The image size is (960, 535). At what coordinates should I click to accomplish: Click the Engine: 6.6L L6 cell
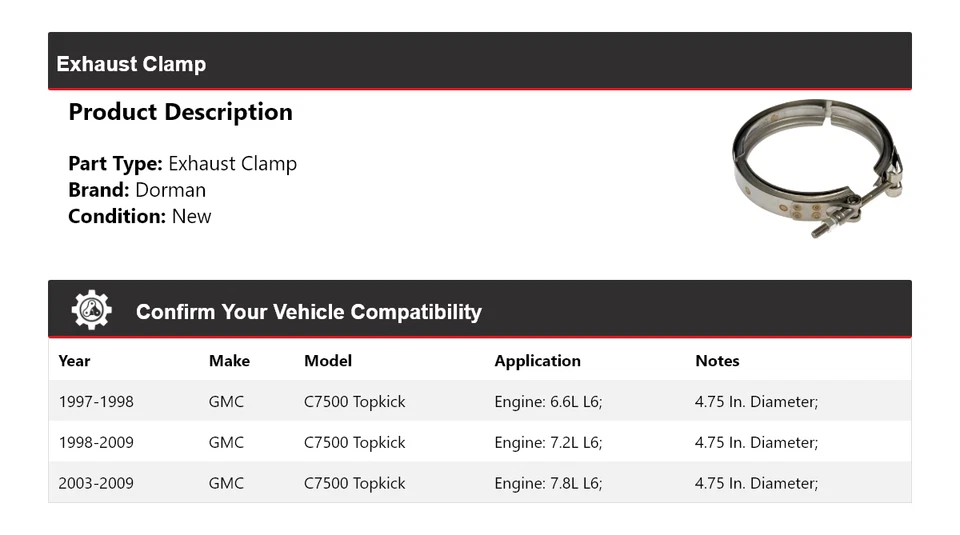click(x=548, y=402)
